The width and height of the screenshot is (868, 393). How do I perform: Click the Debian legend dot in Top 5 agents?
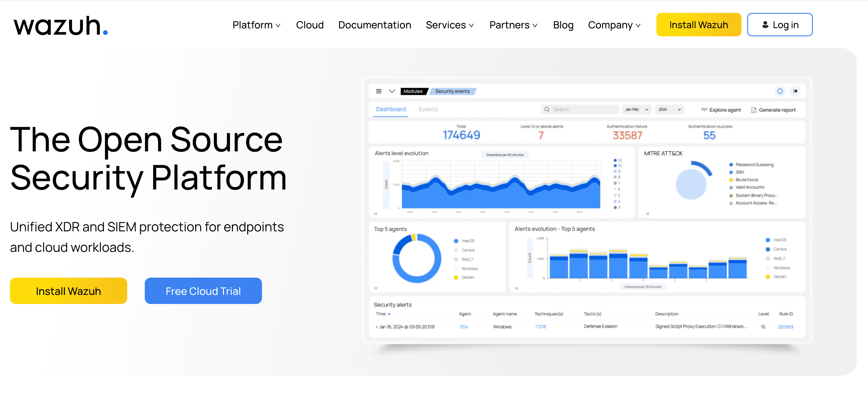(x=456, y=278)
